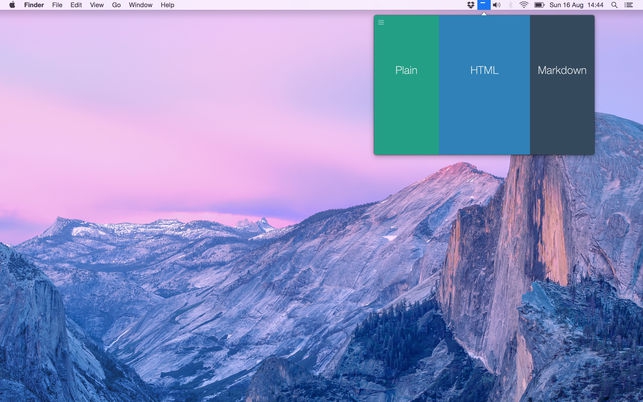643x402 pixels.
Task: Click the highlighted blue menu bar app icon
Action: 484,5
